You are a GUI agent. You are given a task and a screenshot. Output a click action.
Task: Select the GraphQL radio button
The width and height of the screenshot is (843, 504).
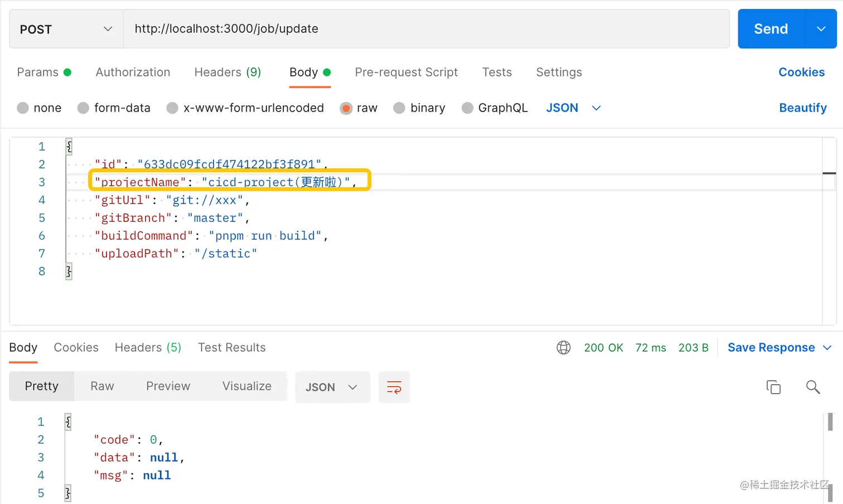point(467,108)
